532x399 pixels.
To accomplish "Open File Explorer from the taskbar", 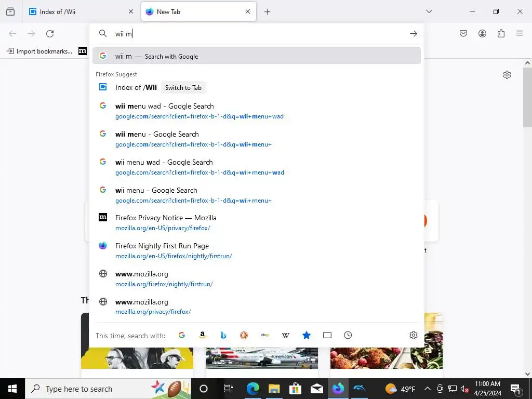I will [x=274, y=389].
